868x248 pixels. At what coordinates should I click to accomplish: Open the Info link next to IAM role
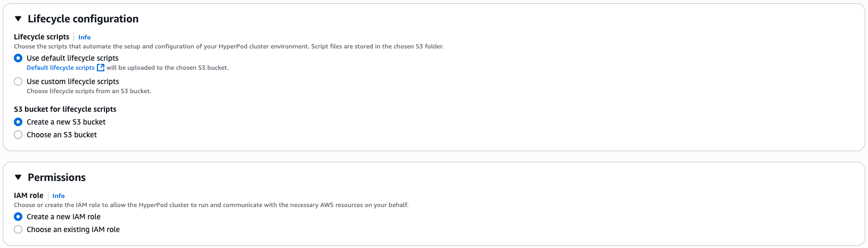tap(59, 196)
